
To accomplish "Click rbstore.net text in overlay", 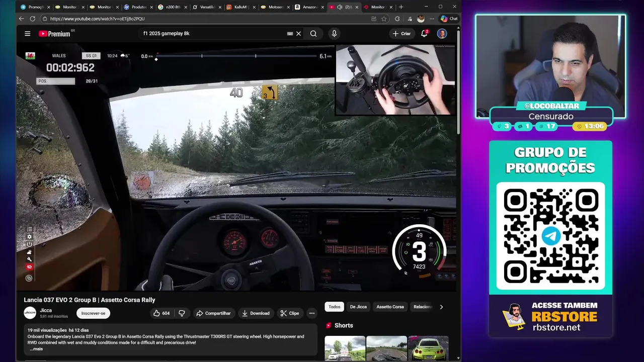I will [x=556, y=327].
